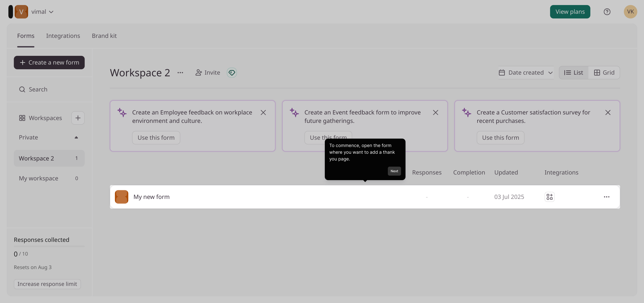
Task: Open the vimal account dropdown
Action: [43, 12]
